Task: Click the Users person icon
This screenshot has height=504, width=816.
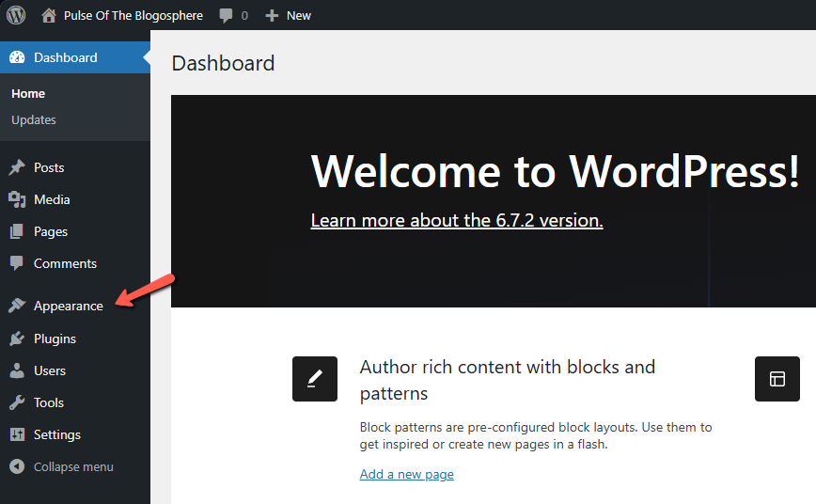Action: 17,370
